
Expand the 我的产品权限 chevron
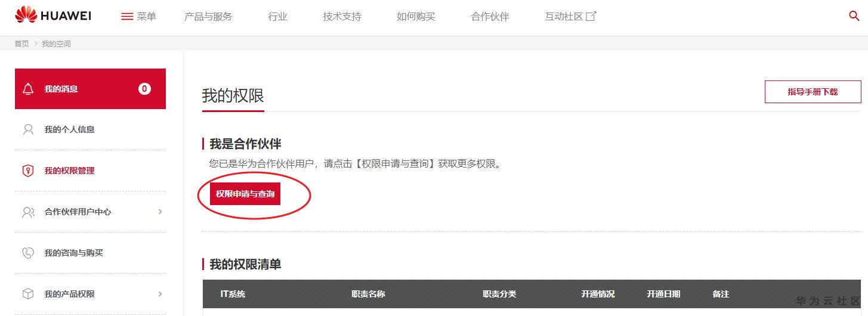(160, 294)
